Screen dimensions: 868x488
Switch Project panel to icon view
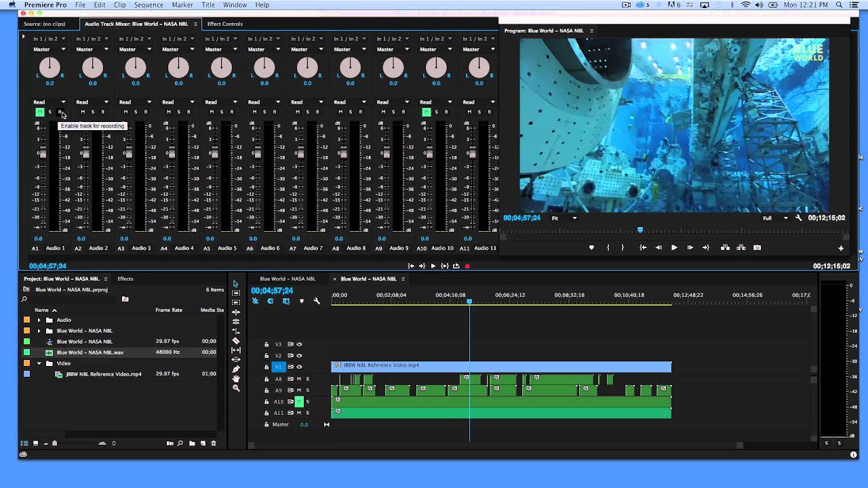(x=35, y=443)
